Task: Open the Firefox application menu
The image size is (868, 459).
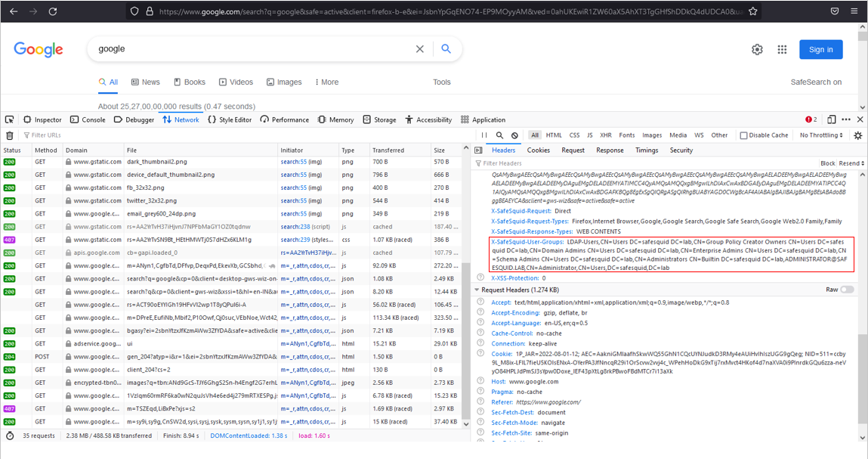Action: pos(854,11)
